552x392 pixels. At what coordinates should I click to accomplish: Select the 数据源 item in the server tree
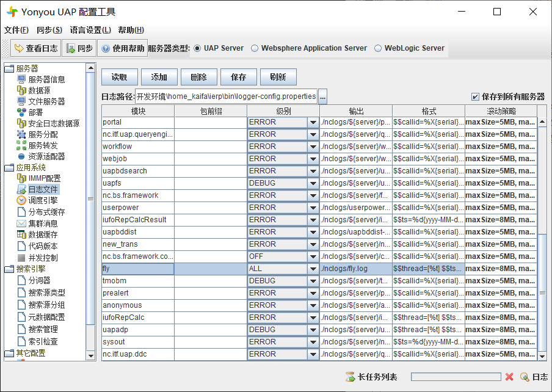coord(38,90)
